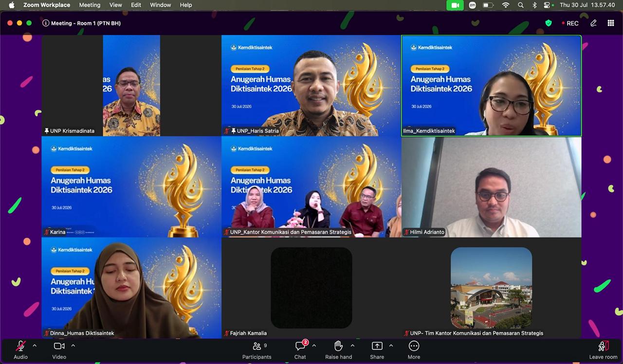Select the Hilmi Adrianto video tile
This screenshot has width=623, height=364.
(x=492, y=187)
